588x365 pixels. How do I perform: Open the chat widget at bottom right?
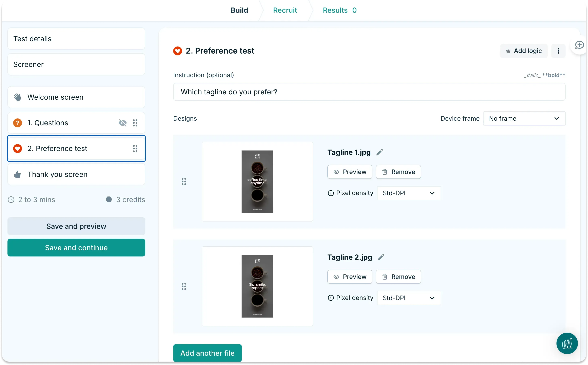(567, 343)
